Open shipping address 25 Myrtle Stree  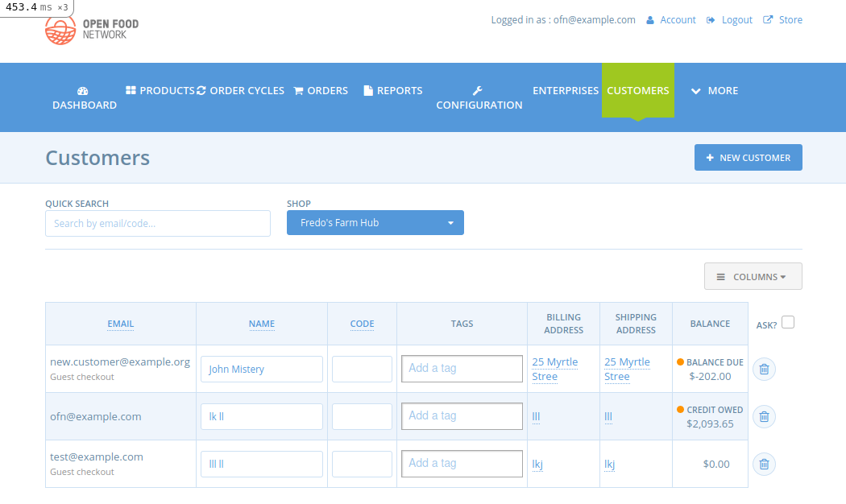click(627, 370)
